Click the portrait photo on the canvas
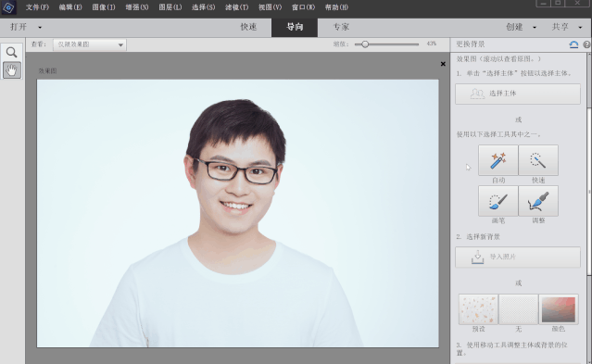 click(238, 213)
